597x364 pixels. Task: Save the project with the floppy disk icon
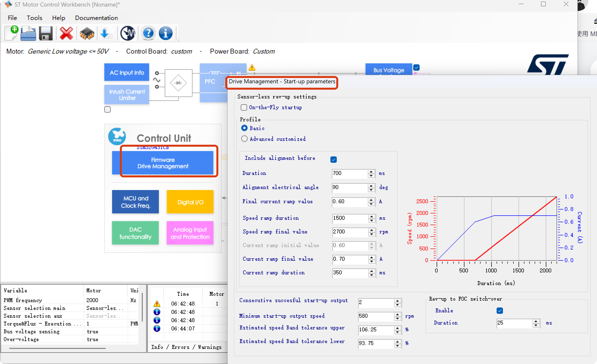[46, 33]
